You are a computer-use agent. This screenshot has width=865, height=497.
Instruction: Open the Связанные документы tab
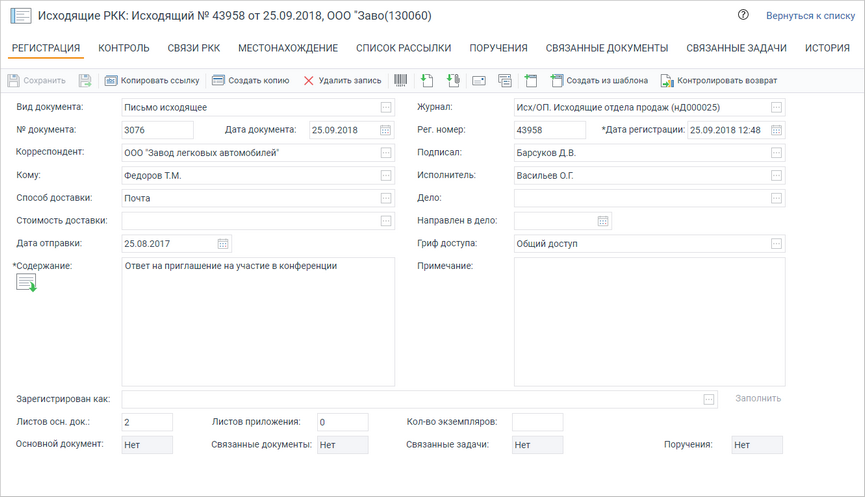click(607, 48)
